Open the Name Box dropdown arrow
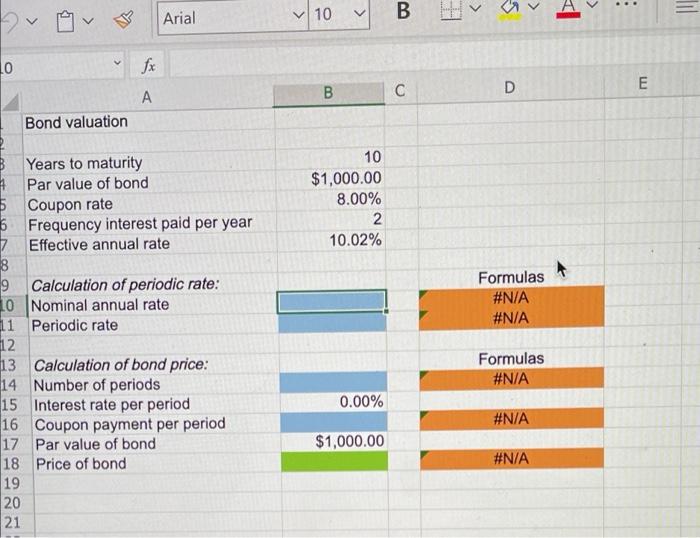 click(x=117, y=63)
